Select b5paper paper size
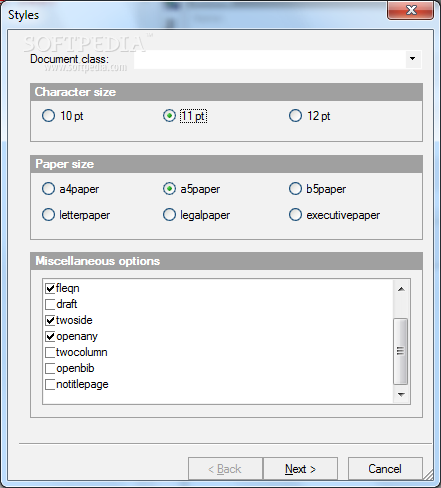 [x=295, y=189]
